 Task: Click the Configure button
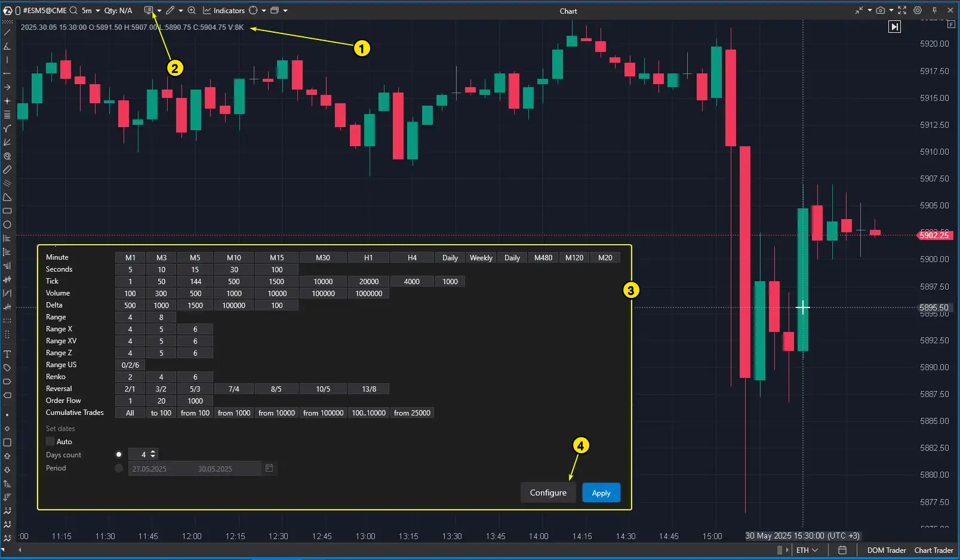tap(547, 492)
